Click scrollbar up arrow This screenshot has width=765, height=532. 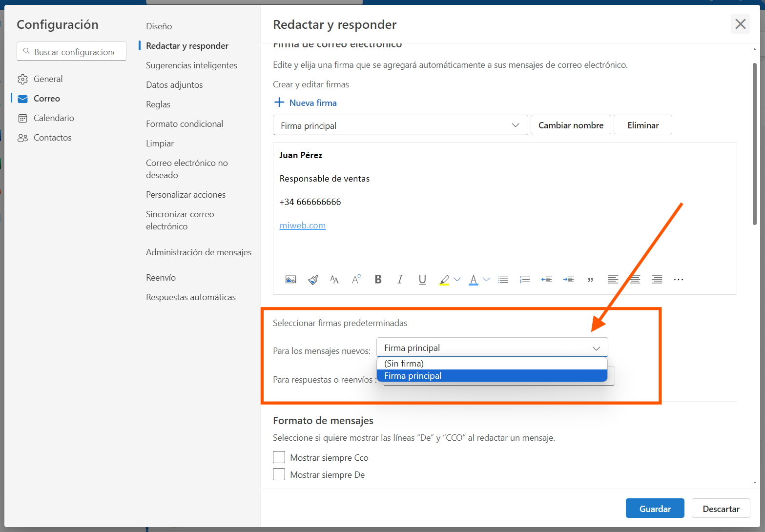[755, 49]
